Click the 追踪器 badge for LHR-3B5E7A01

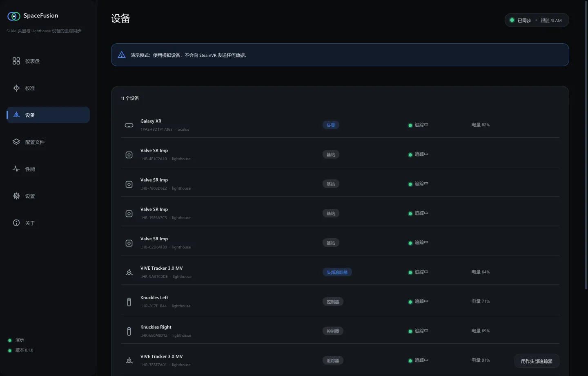click(x=333, y=360)
